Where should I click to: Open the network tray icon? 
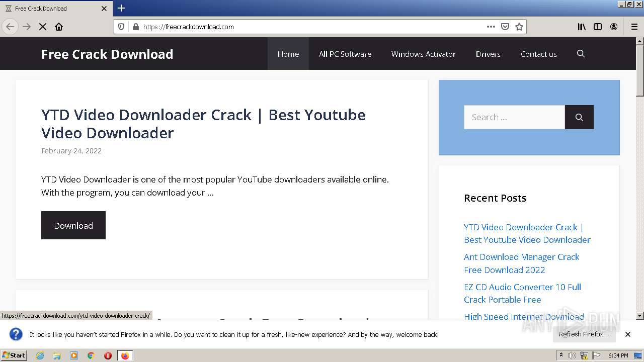point(584,355)
